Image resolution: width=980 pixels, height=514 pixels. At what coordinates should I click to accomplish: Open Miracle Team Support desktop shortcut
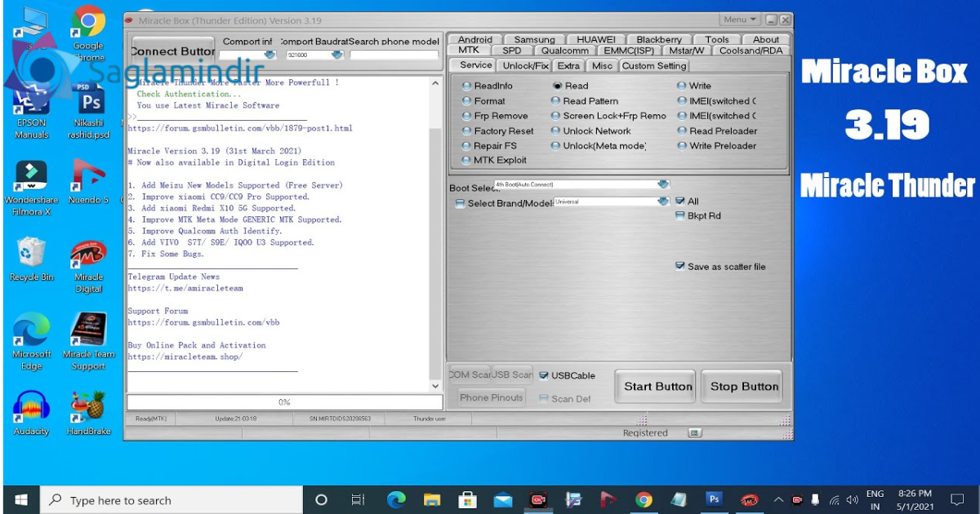tap(89, 343)
